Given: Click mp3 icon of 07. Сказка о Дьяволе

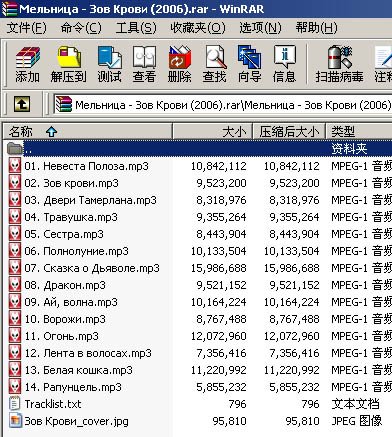Looking at the screenshot, I should click(x=15, y=268).
